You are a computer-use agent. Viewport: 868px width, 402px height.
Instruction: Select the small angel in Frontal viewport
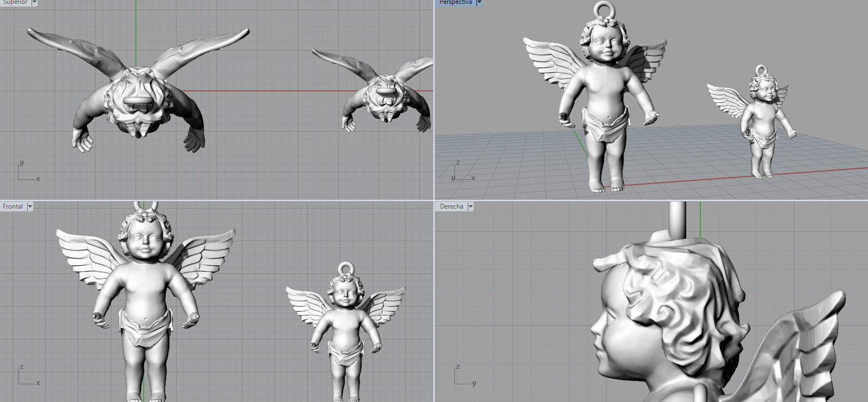[x=345, y=332]
